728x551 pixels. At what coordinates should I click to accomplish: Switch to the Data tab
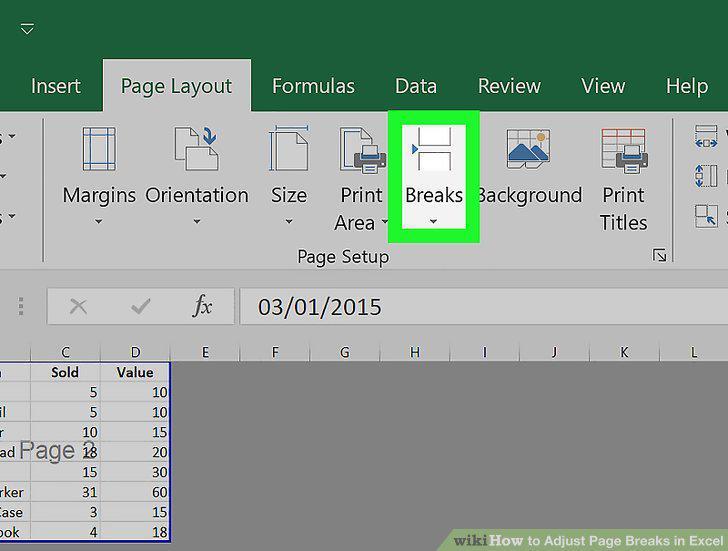(416, 86)
